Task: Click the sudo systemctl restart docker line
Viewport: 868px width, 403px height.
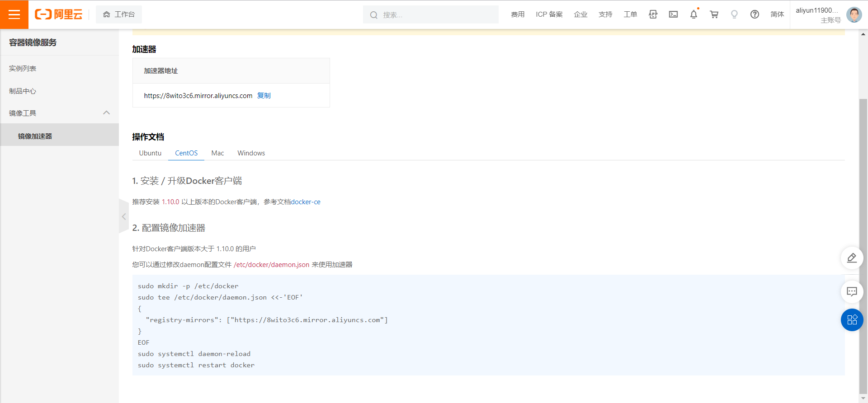Action: point(196,365)
